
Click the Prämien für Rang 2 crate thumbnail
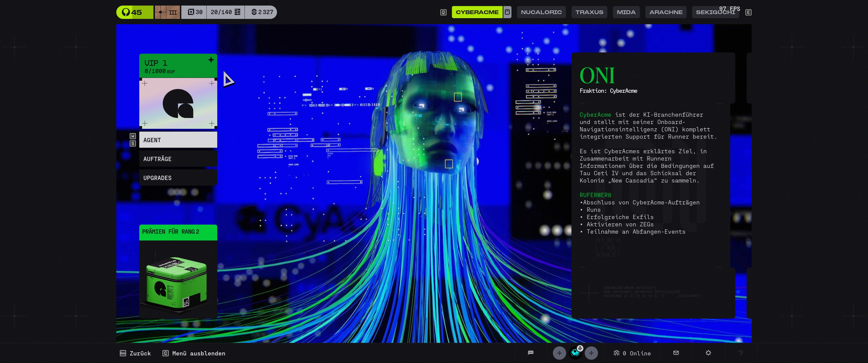coord(178,280)
